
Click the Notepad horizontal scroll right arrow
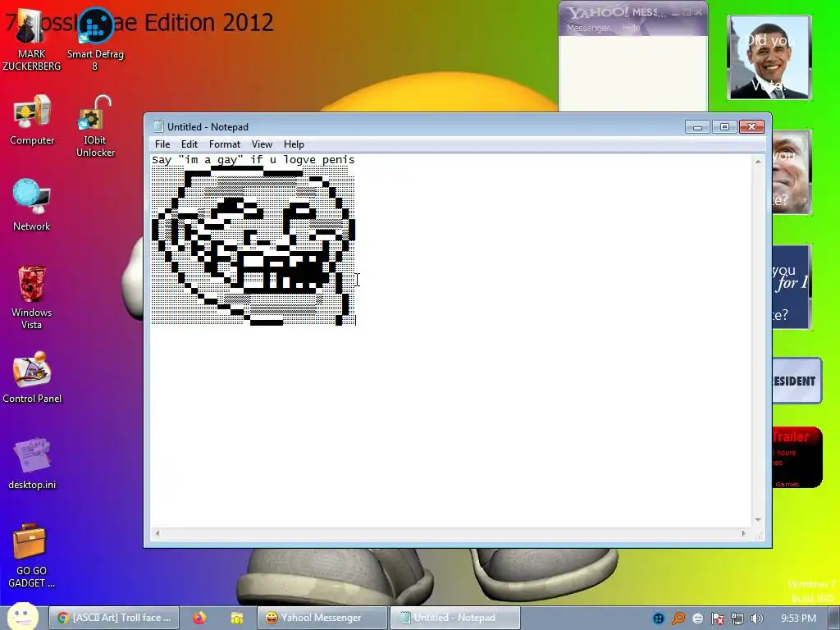(x=743, y=533)
